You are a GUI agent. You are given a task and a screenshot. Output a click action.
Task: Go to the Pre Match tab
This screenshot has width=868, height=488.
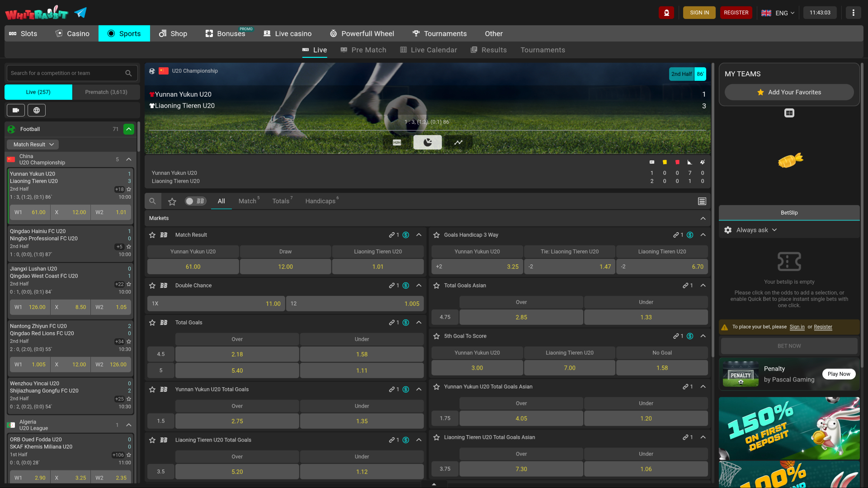pos(363,50)
